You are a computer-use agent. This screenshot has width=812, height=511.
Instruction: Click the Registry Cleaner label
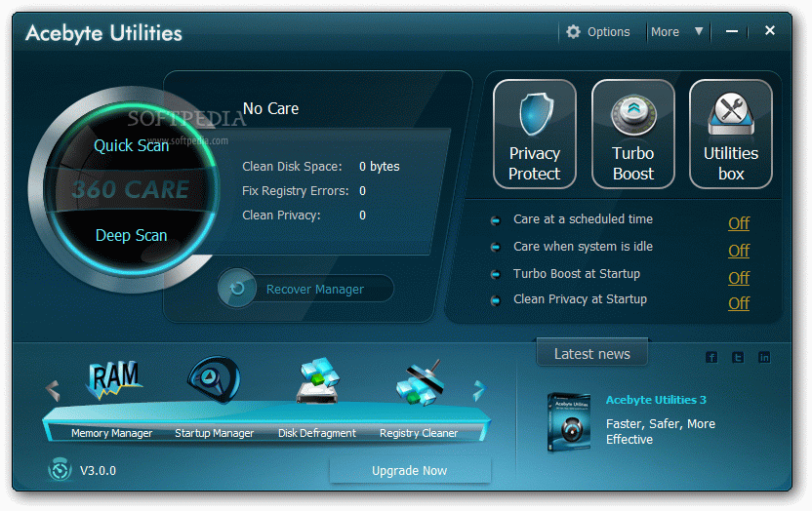(x=419, y=433)
